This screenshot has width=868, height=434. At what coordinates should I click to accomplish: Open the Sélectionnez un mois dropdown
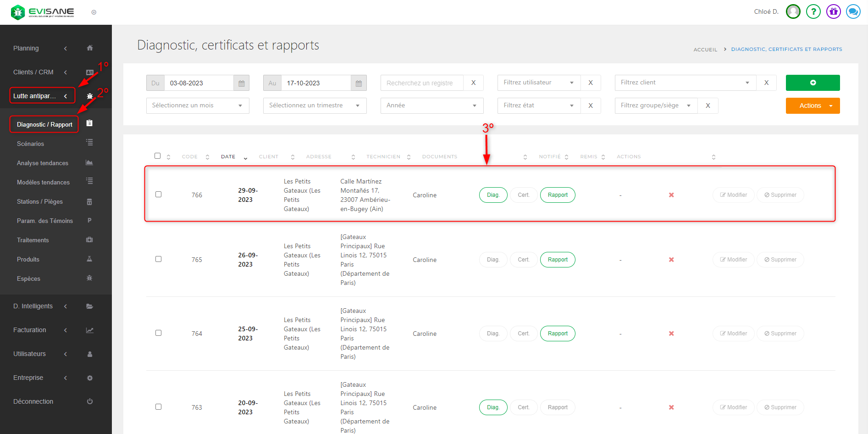[x=198, y=106]
